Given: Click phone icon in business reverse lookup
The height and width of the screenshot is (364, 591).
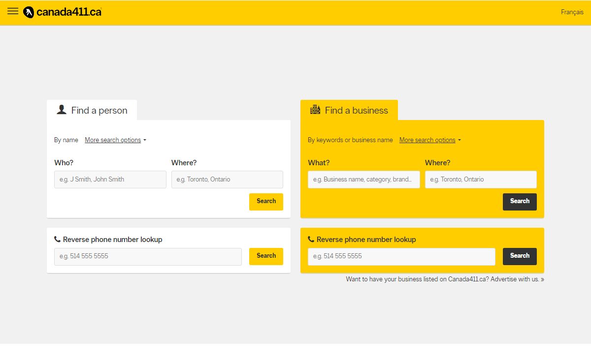Looking at the screenshot, I should (x=311, y=240).
